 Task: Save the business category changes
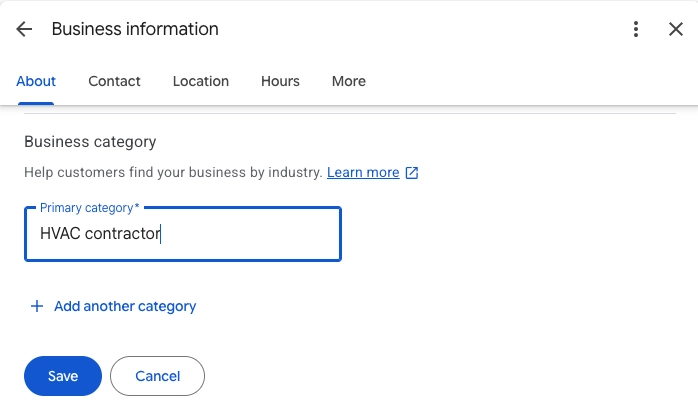63,376
